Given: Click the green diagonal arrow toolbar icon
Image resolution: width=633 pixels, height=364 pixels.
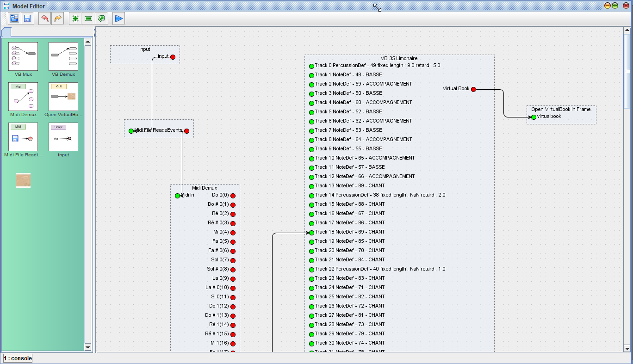Looking at the screenshot, I should tap(101, 19).
